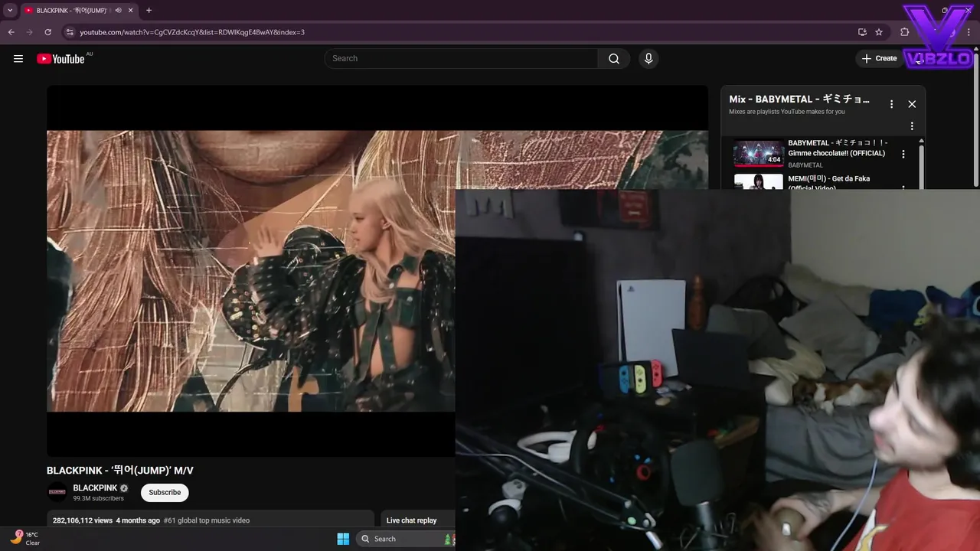Close the Mix playlist panel
The image size is (980, 551).
pyautogui.click(x=912, y=104)
